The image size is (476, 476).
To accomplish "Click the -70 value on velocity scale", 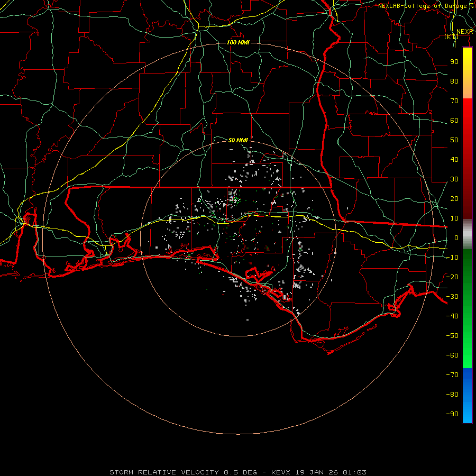I will pyautogui.click(x=452, y=375).
